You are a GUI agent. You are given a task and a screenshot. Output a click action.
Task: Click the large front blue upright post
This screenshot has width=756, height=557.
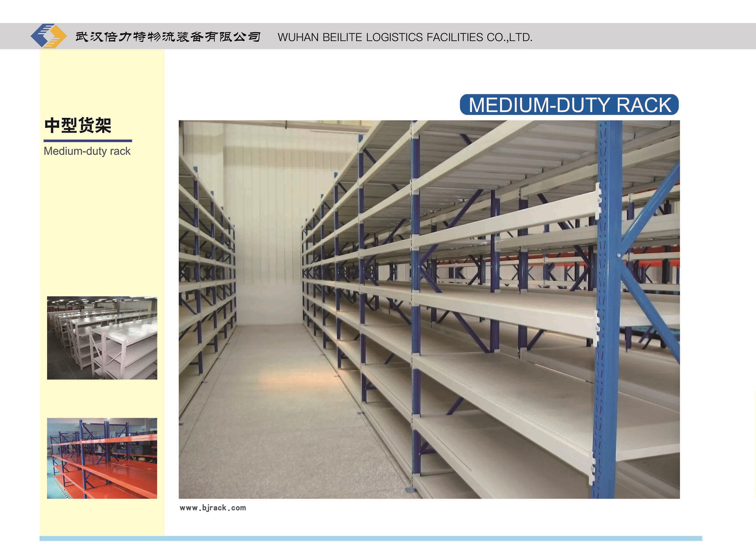click(x=609, y=303)
